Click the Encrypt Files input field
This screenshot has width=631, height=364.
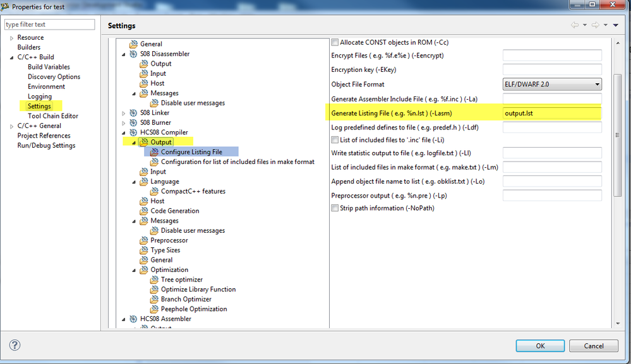pos(552,56)
